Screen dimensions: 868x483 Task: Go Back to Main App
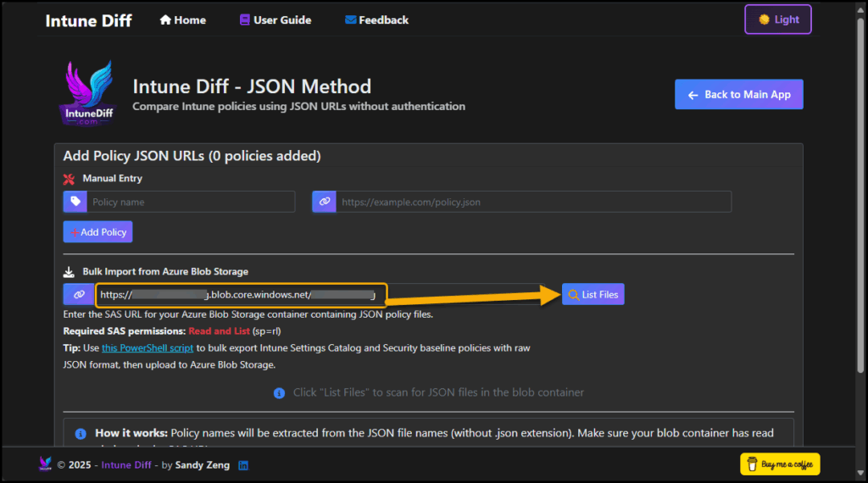738,95
